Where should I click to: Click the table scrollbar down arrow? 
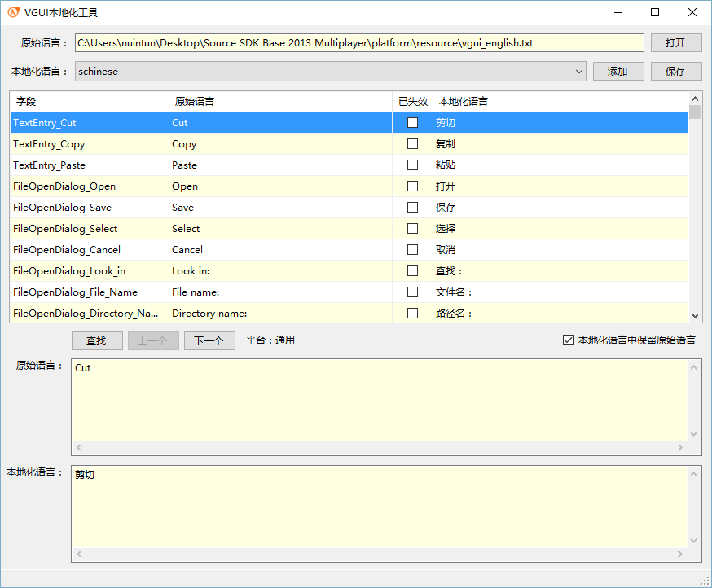click(x=695, y=315)
